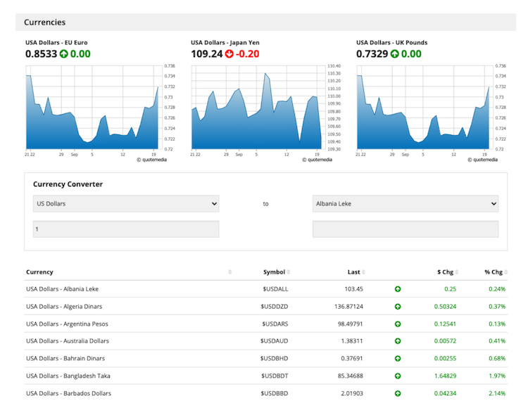Image resolution: width=528 pixels, height=420 pixels.
Task: Click the up arrow icon in Barbados Dollars row
Action: [398, 393]
